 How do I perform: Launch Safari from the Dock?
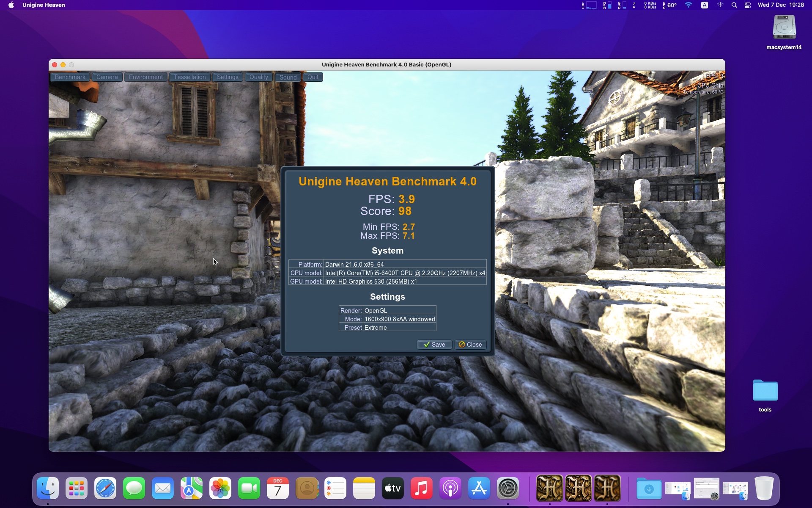click(105, 489)
